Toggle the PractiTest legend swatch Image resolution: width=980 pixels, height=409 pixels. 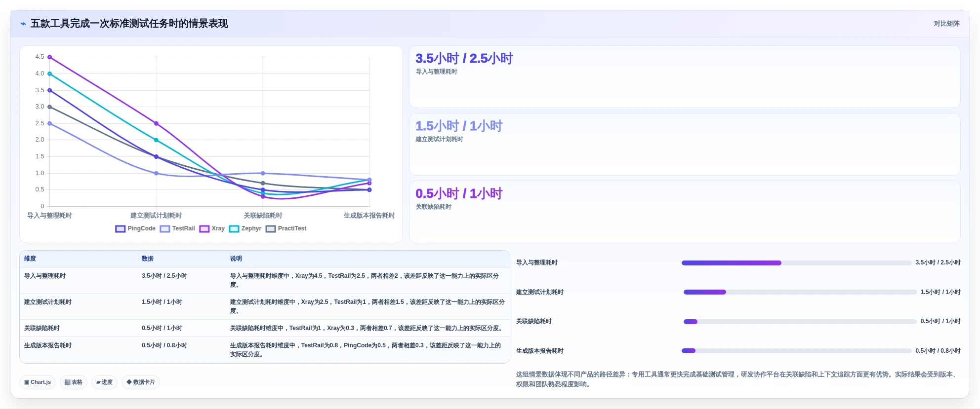pyautogui.click(x=271, y=228)
